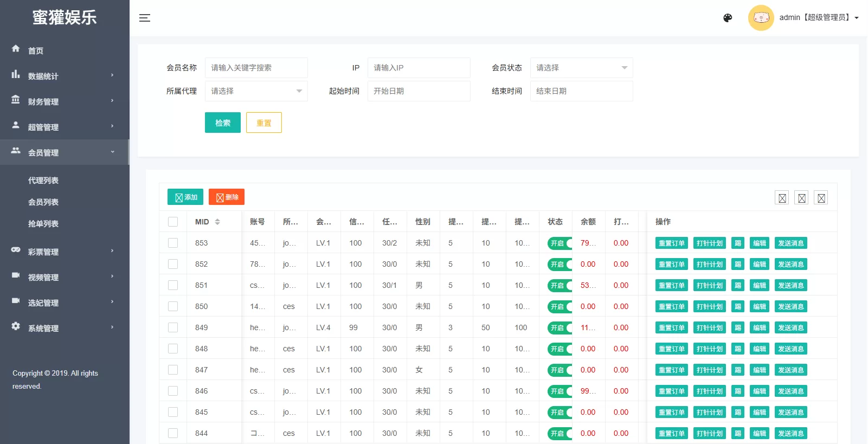Click the 检索 search button
868x444 pixels.
point(223,123)
